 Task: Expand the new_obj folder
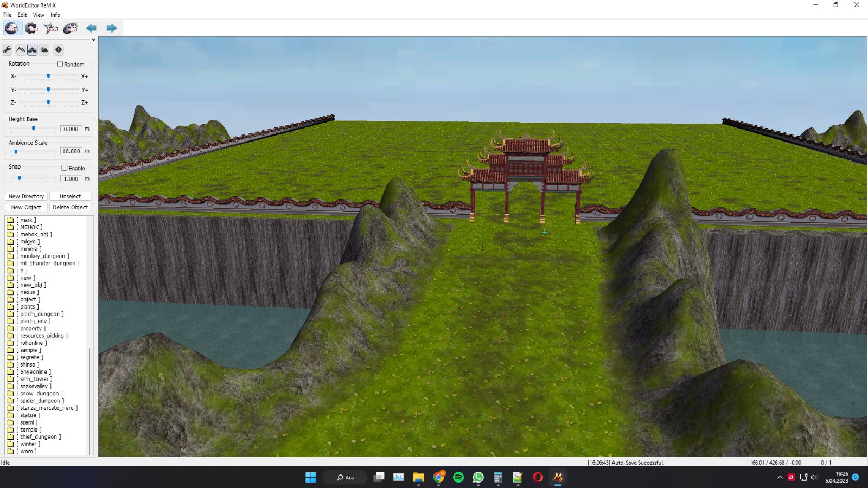click(27, 285)
